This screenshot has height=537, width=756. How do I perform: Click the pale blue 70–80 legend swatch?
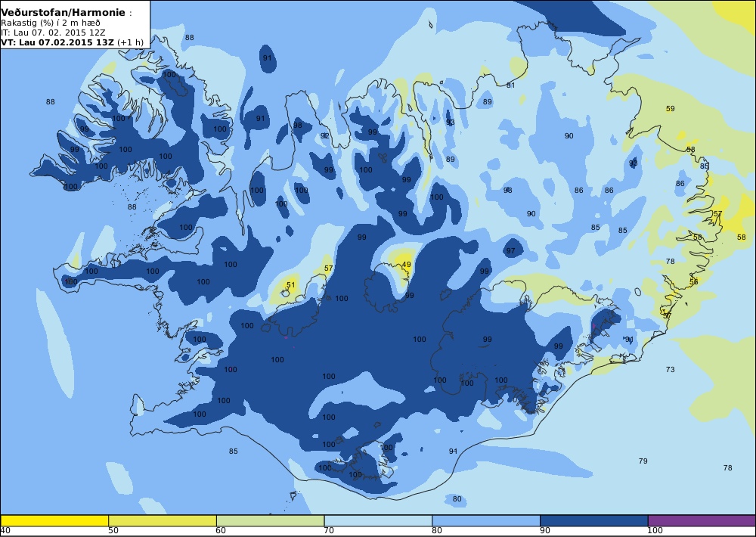pyautogui.click(x=379, y=520)
